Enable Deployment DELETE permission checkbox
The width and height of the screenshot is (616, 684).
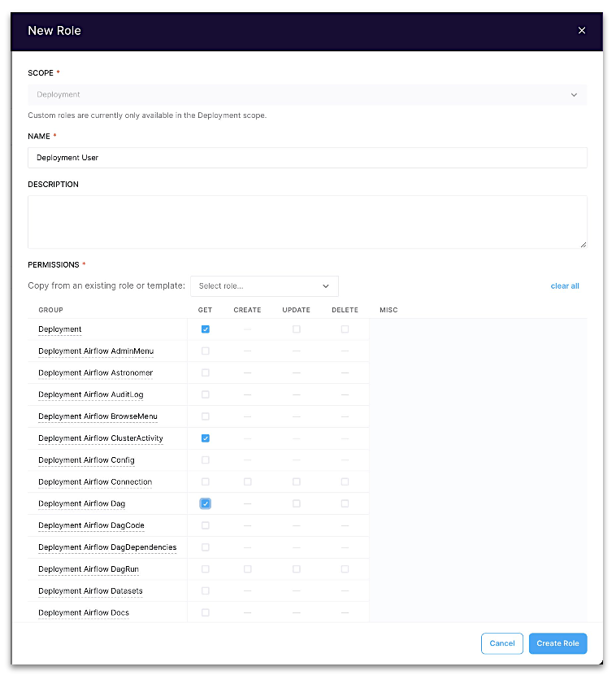(345, 329)
